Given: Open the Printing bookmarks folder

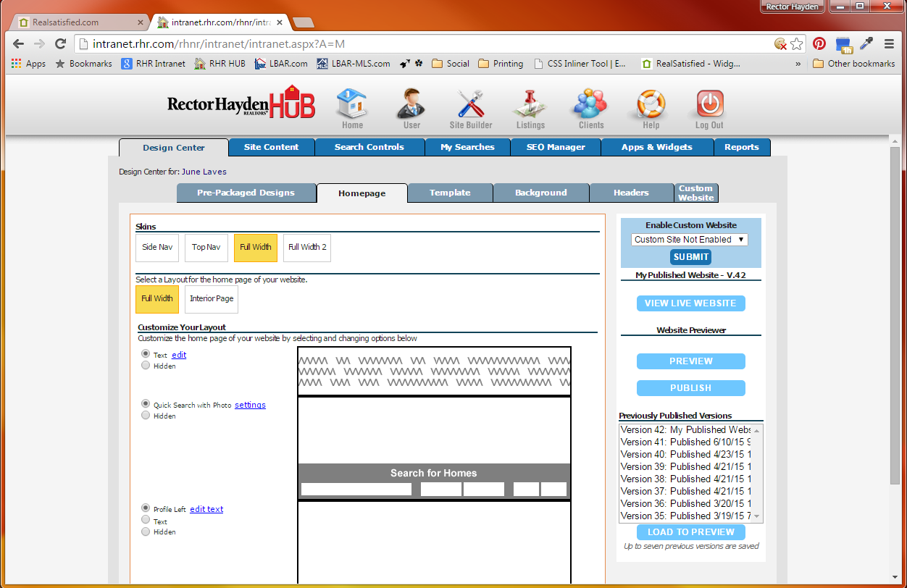Looking at the screenshot, I should (x=501, y=64).
